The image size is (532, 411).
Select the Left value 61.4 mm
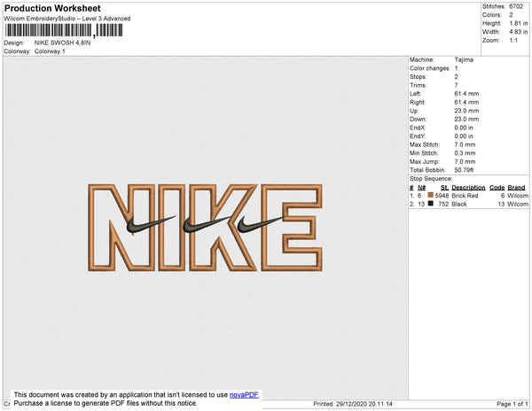tap(466, 94)
